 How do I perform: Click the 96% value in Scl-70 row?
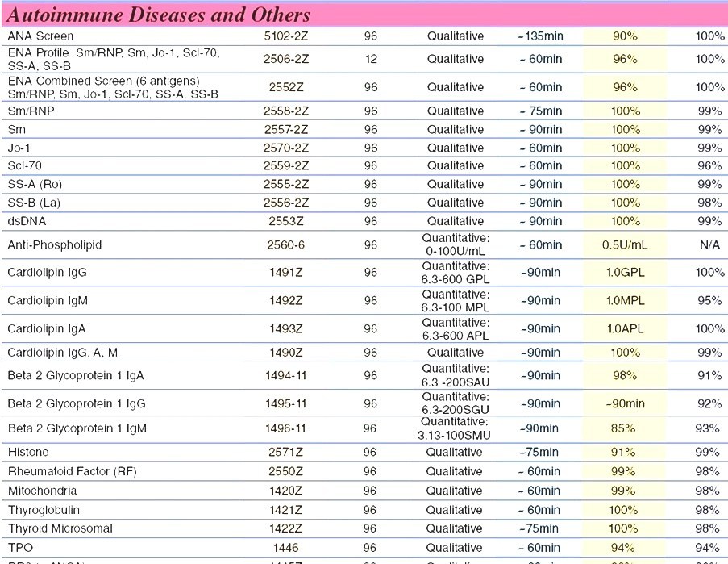pyautogui.click(x=709, y=166)
